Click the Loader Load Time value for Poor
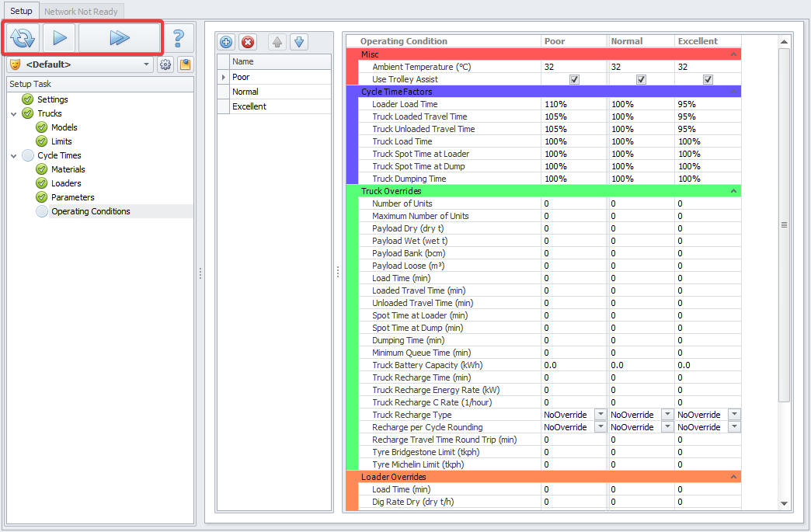The width and height of the screenshot is (811, 532). point(573,104)
